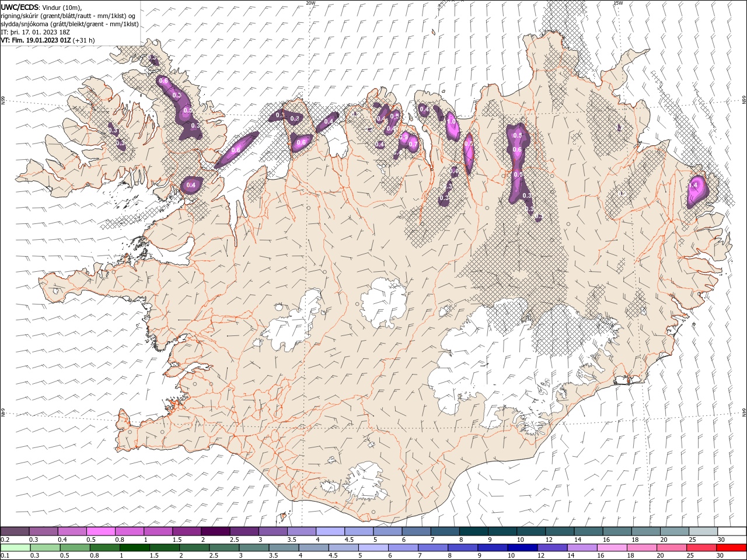Viewport: 747px width, 560px height.
Task: Click the white Hofsjökull glacier in central Iceland
Action: tap(384, 302)
